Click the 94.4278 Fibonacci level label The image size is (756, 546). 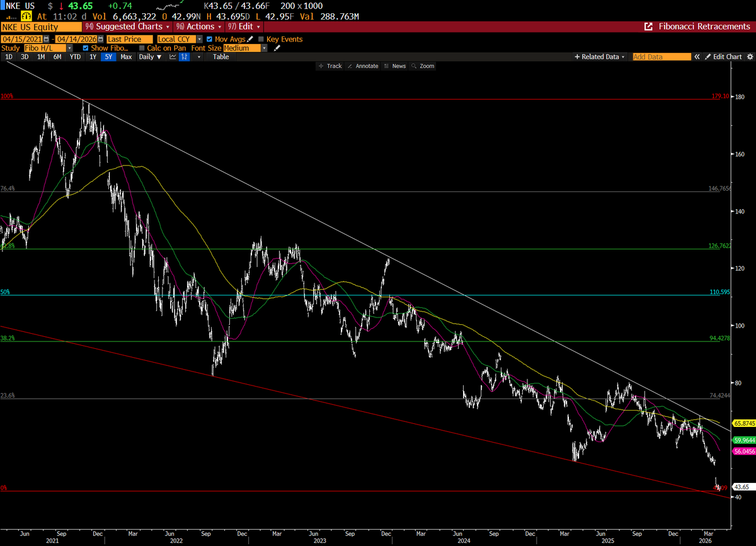tap(719, 338)
